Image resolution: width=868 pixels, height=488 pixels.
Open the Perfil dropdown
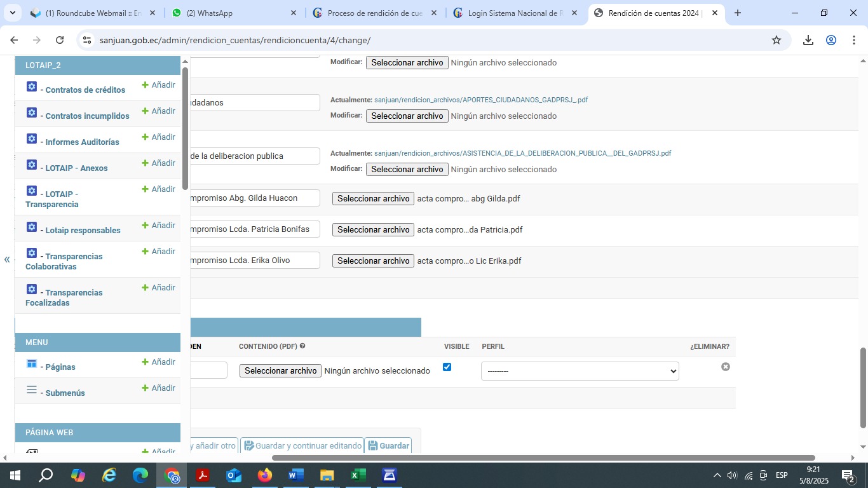[580, 371]
